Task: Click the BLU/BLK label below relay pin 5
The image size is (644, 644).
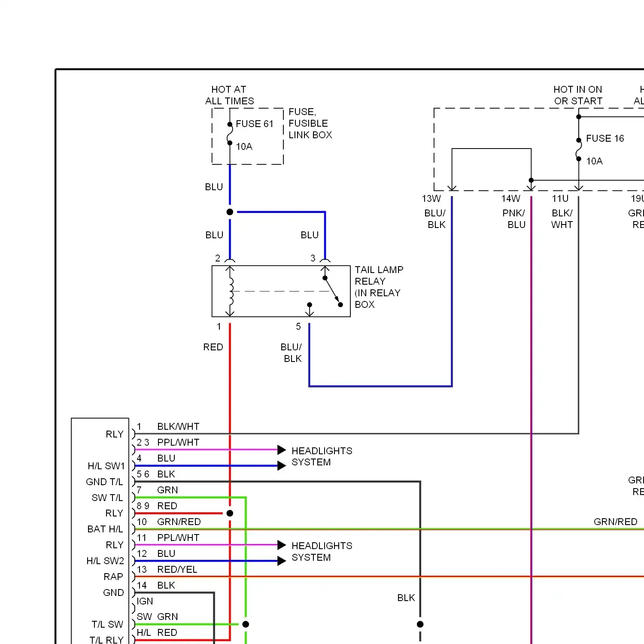Action: click(292, 353)
